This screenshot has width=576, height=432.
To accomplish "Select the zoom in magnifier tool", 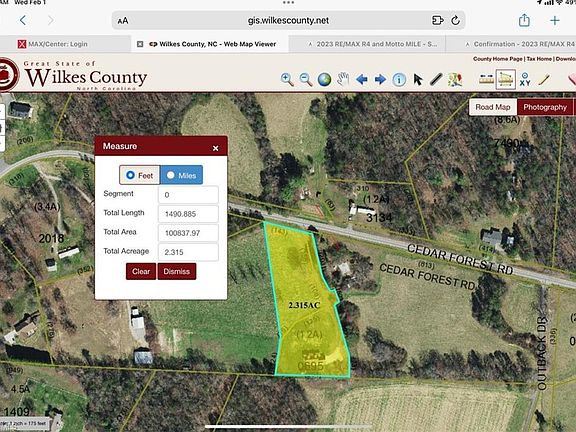I will [287, 79].
